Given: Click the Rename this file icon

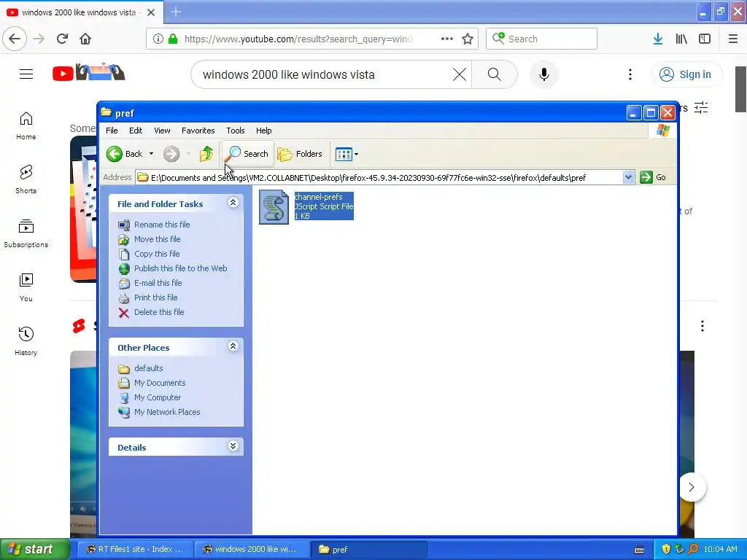Looking at the screenshot, I should pyautogui.click(x=124, y=225).
